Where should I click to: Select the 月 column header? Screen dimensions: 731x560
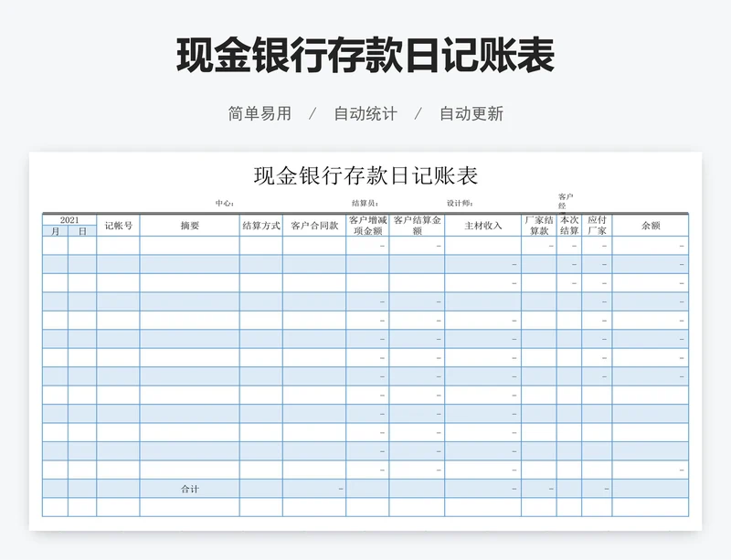click(56, 231)
